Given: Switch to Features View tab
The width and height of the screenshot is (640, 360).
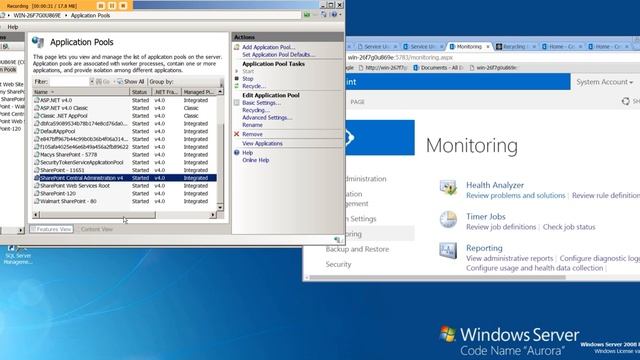Looking at the screenshot, I should pyautogui.click(x=51, y=229).
